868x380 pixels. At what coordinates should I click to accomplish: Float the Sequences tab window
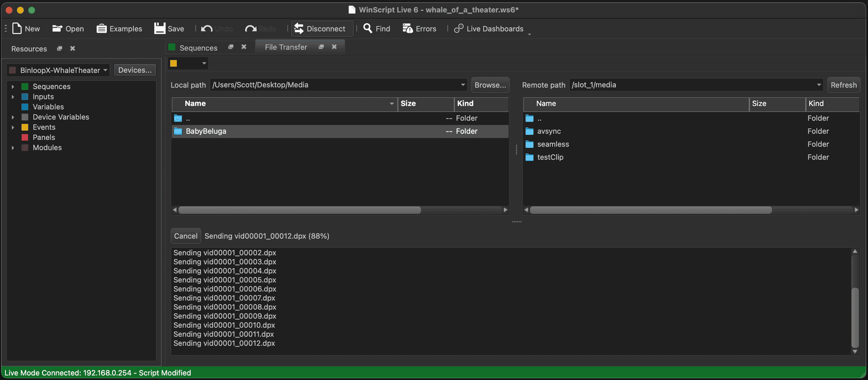[x=231, y=47]
